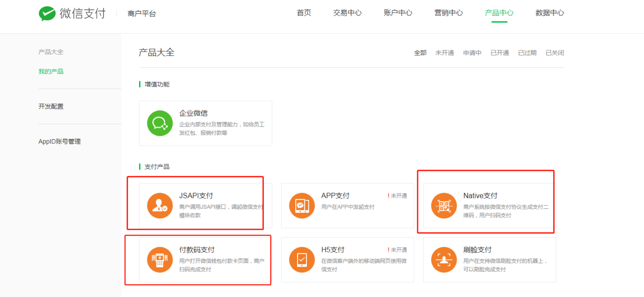
Task: Click the 未开通 status on H5支付
Action: coord(397,250)
